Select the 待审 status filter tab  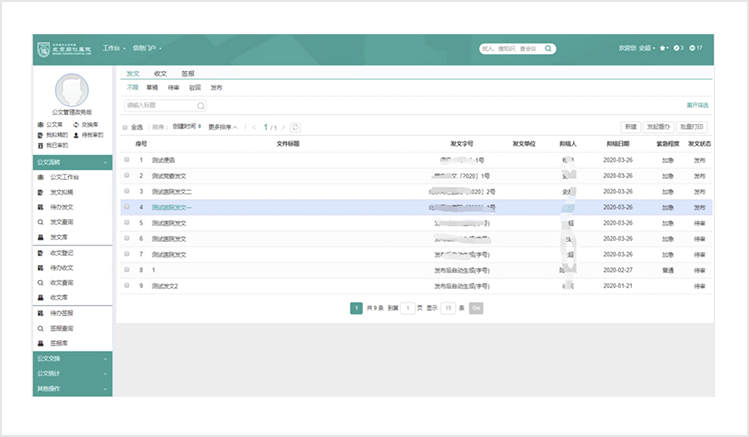tap(174, 88)
